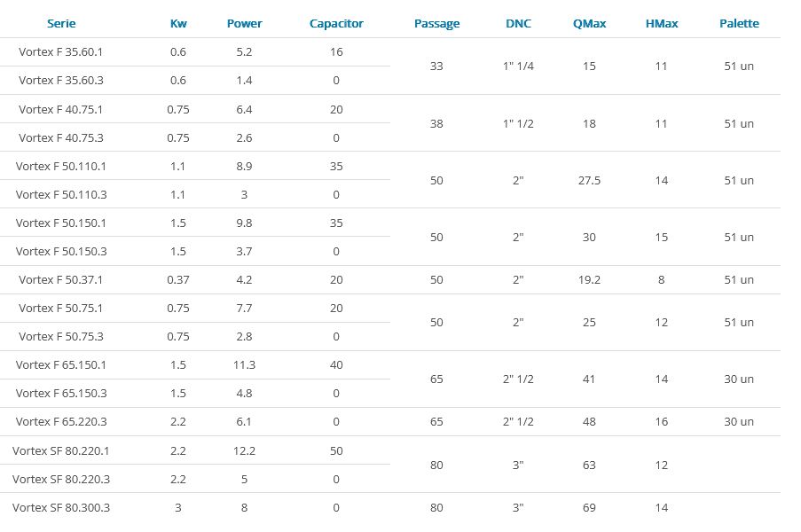
Task: Click the QMax value 69 cell
Action: point(590,508)
